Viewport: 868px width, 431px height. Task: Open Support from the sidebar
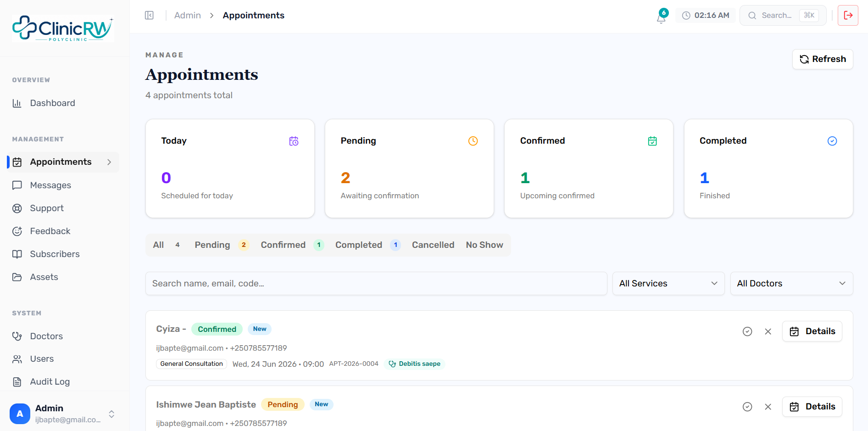pyautogui.click(x=63, y=208)
